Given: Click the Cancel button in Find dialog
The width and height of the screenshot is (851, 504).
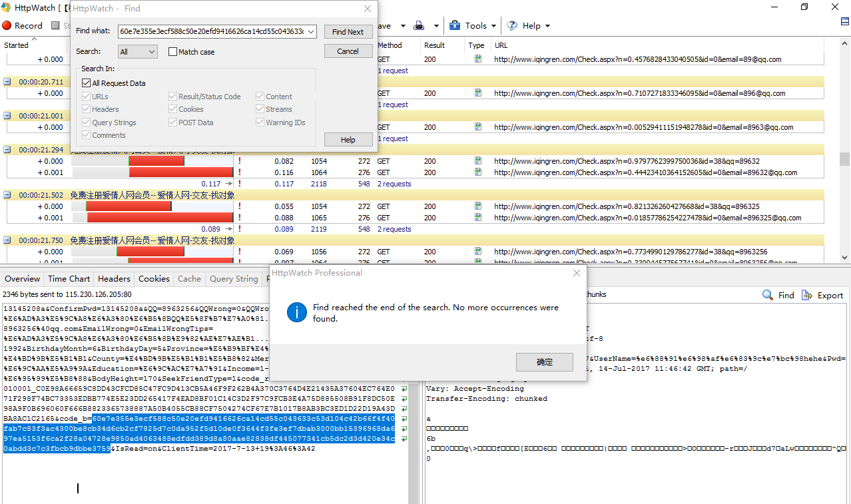Looking at the screenshot, I should click(348, 51).
